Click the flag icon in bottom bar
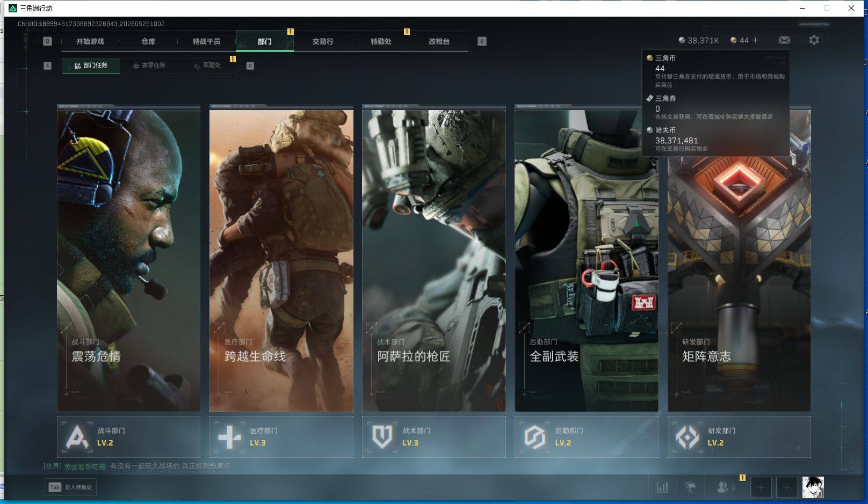This screenshot has width=868, height=504. (x=691, y=487)
